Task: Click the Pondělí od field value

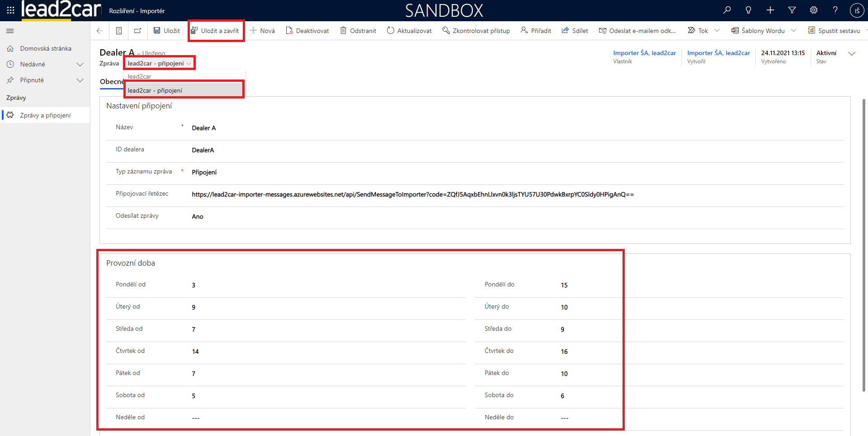Action: tap(193, 285)
